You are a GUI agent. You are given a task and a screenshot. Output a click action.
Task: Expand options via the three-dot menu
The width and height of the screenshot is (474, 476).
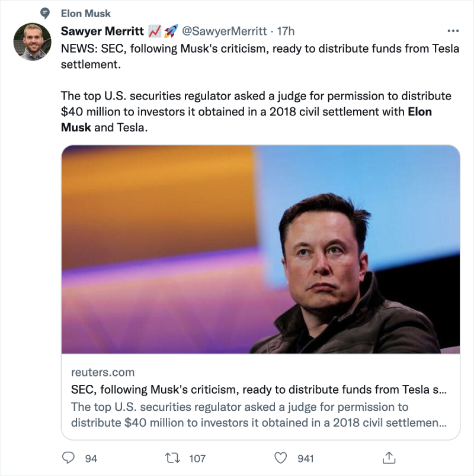[453, 31]
